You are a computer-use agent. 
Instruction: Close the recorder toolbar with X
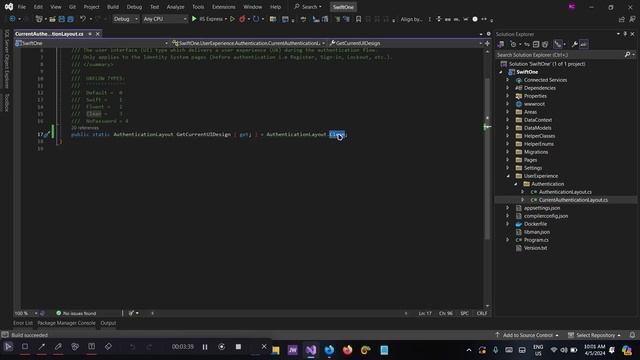click(x=264, y=347)
